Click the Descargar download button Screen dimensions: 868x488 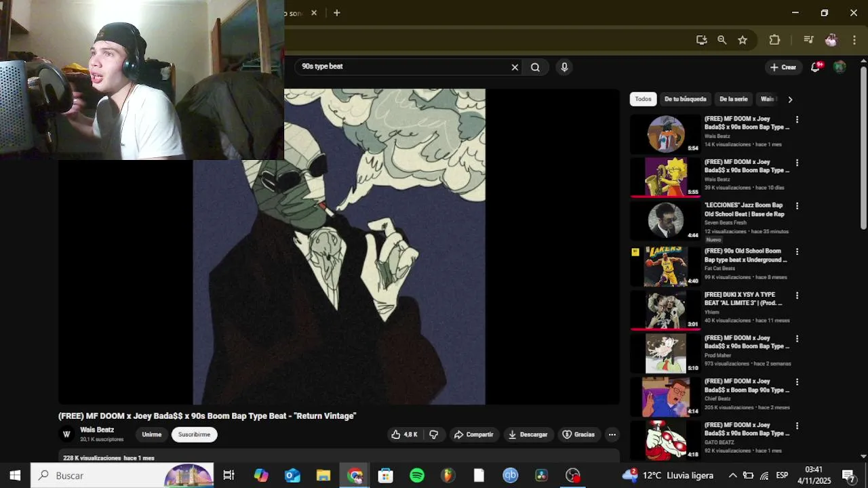pos(528,434)
